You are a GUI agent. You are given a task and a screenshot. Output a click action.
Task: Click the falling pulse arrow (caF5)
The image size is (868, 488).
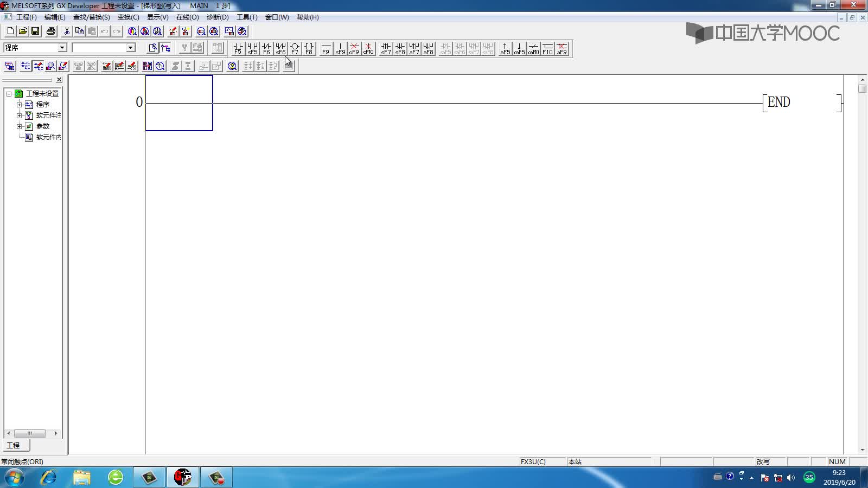coord(519,49)
